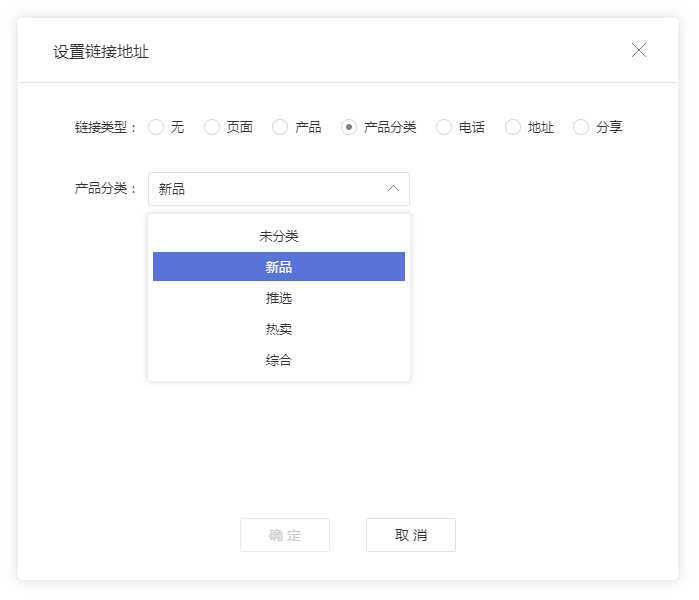Select the 地址 radio button

click(x=513, y=127)
